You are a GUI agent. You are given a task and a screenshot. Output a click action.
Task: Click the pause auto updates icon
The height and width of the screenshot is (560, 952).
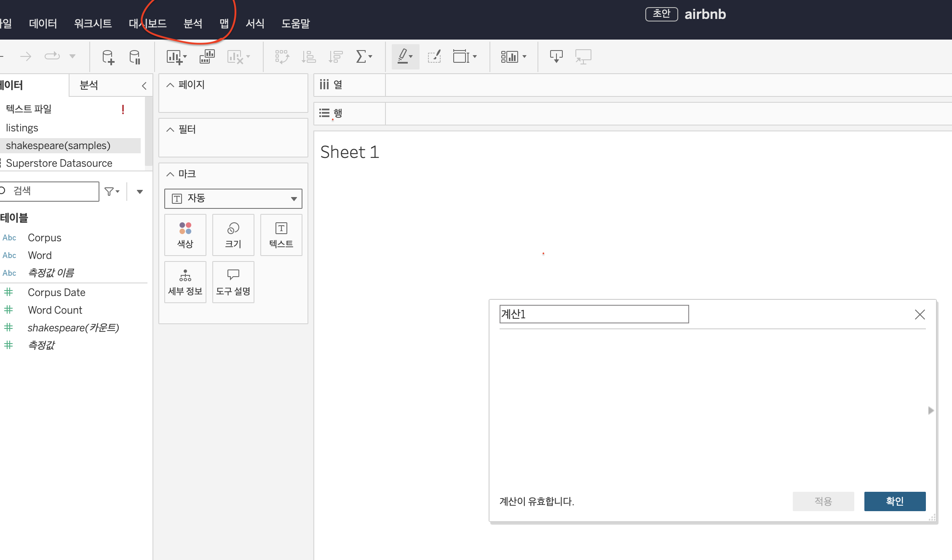135,57
